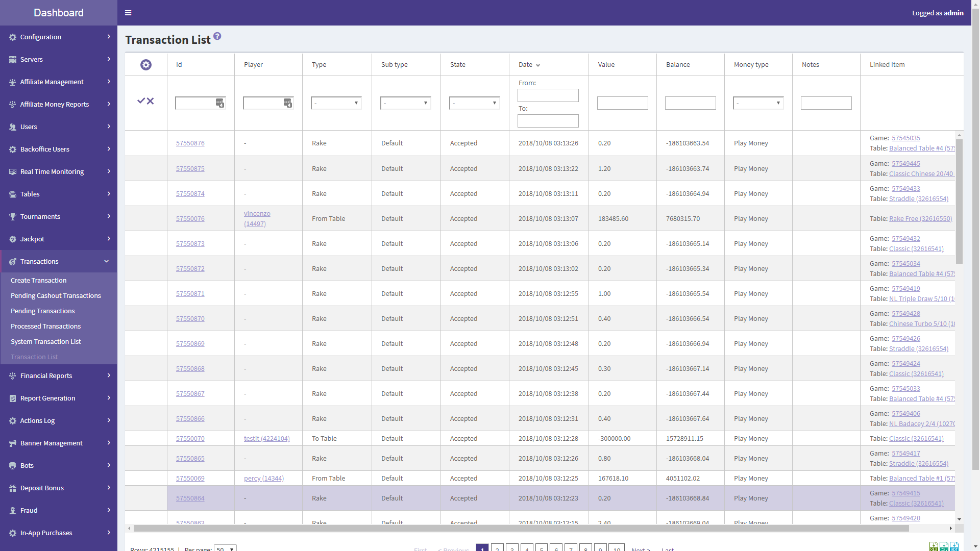Click the Deposit Bonus gift icon
This screenshot has height=551, width=980.
(x=13, y=488)
